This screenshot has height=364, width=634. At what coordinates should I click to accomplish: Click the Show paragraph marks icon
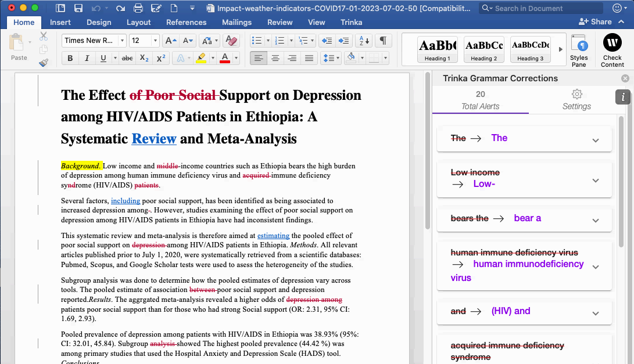383,41
